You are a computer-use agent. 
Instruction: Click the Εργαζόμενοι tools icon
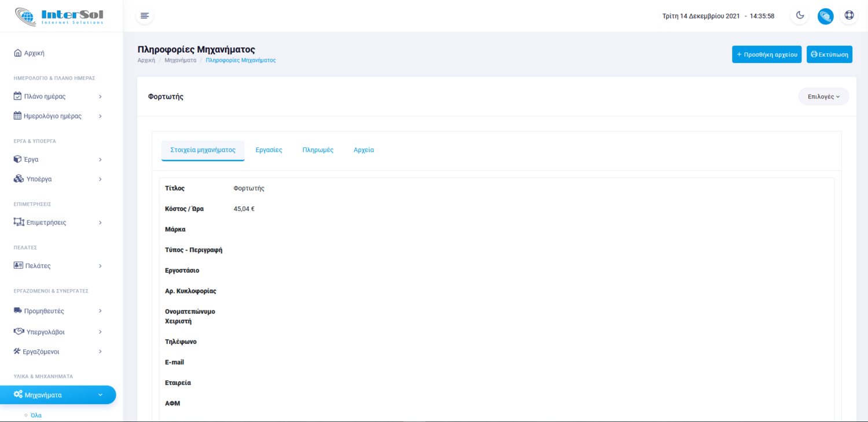click(x=17, y=351)
